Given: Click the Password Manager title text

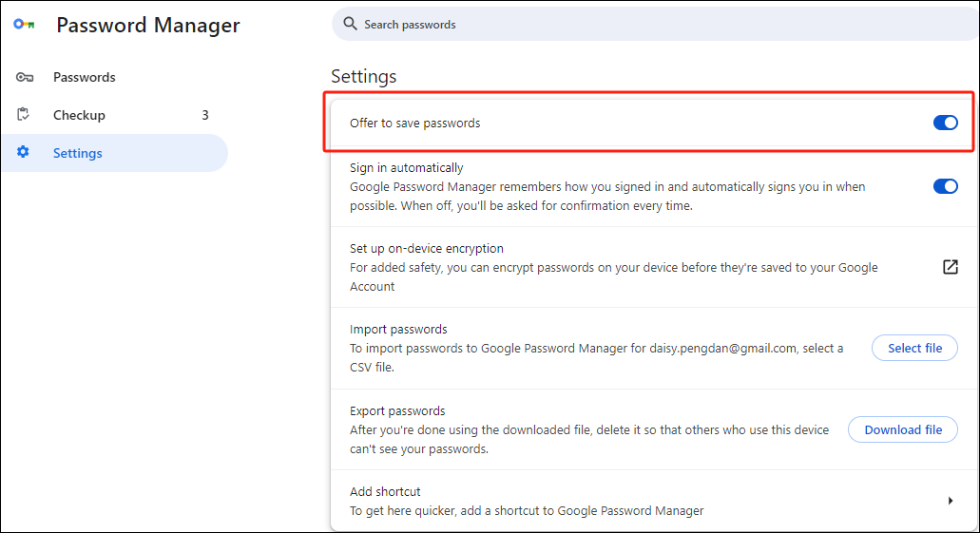Looking at the screenshot, I should tap(148, 26).
